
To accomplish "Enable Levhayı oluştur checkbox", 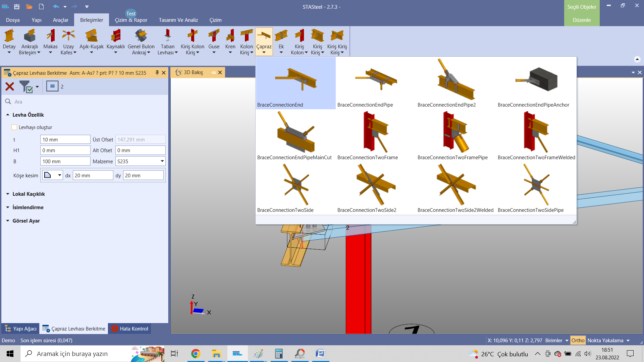I will pos(14,127).
